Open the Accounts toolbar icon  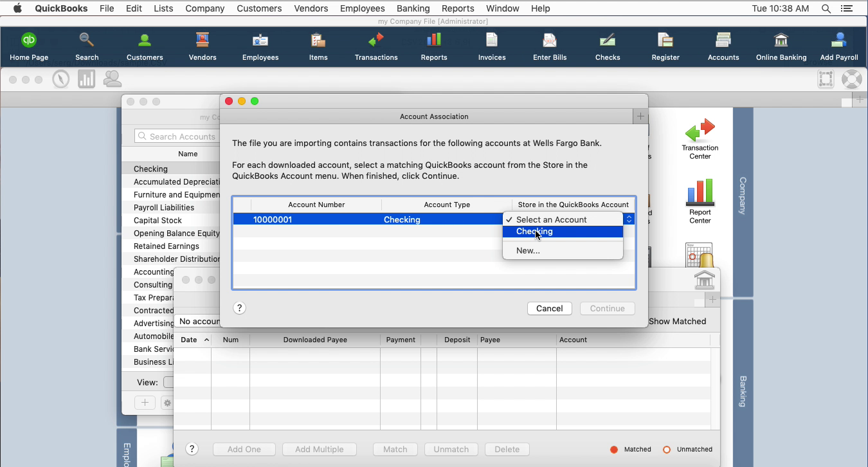point(723,47)
